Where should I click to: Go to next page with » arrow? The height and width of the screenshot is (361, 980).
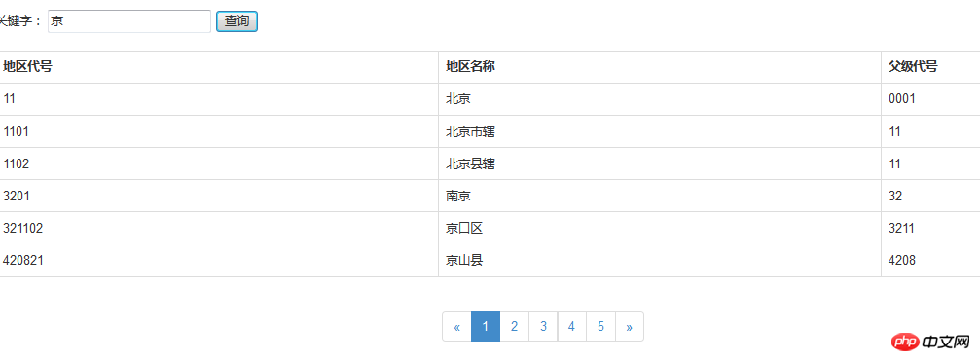pos(630,327)
